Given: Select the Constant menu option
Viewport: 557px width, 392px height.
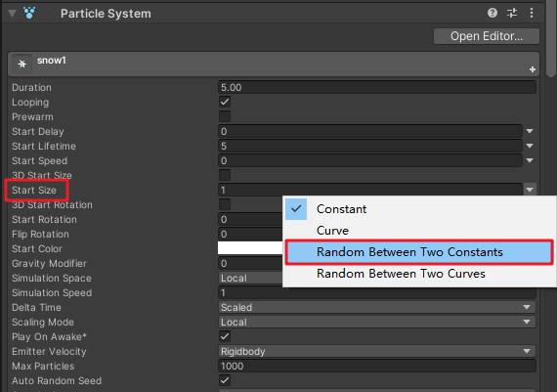Looking at the screenshot, I should coord(419,209).
